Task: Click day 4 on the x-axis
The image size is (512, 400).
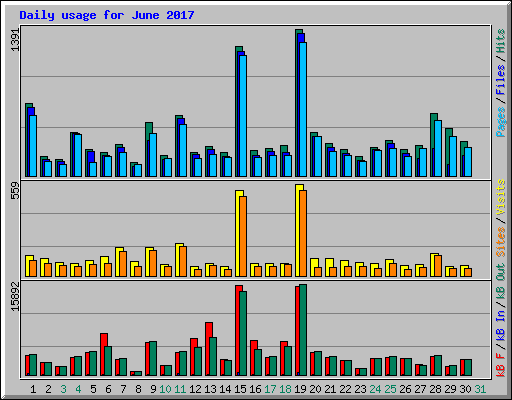Action: point(78,389)
